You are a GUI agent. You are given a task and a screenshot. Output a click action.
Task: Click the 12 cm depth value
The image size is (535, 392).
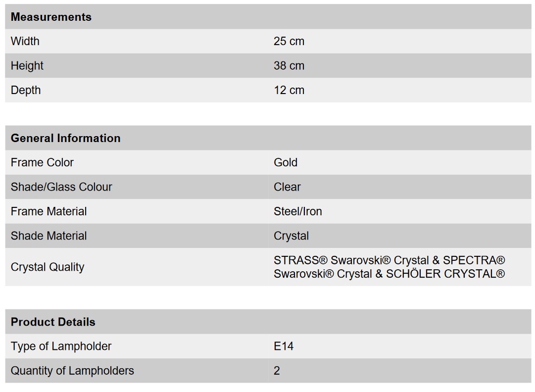[x=289, y=90]
